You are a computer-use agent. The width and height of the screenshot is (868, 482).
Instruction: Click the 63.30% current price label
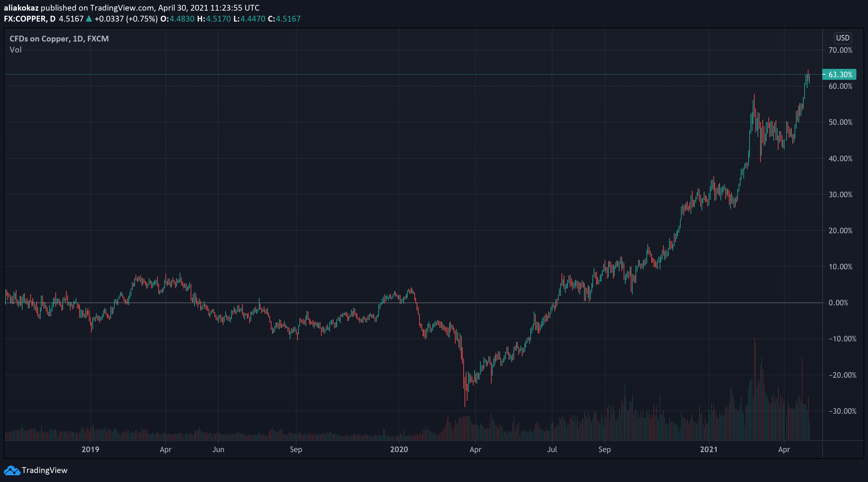[840, 74]
